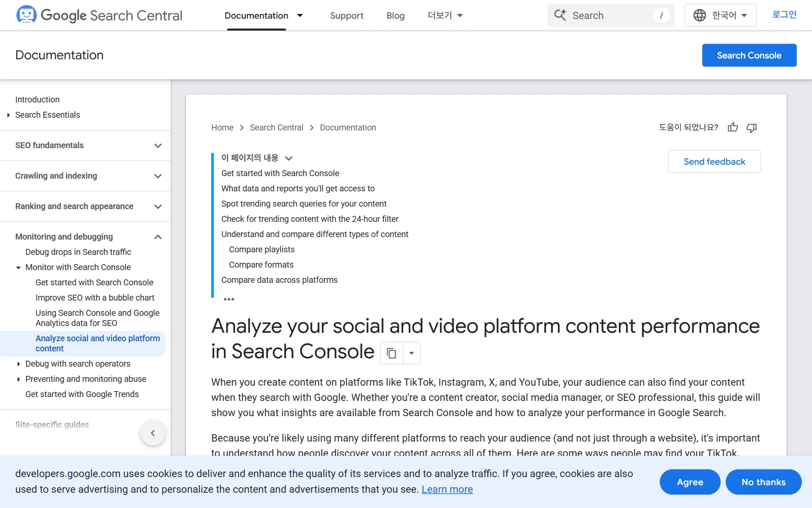Viewport: 812px width, 508px height.
Task: Open Debug drops in Search traffic
Action: (78, 252)
